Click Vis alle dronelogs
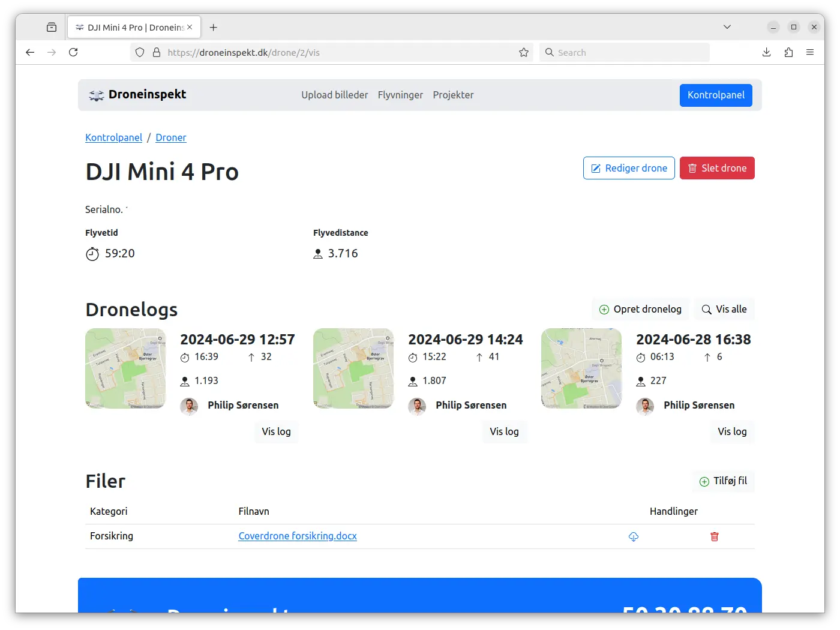This screenshot has height=630, width=840. (x=724, y=310)
